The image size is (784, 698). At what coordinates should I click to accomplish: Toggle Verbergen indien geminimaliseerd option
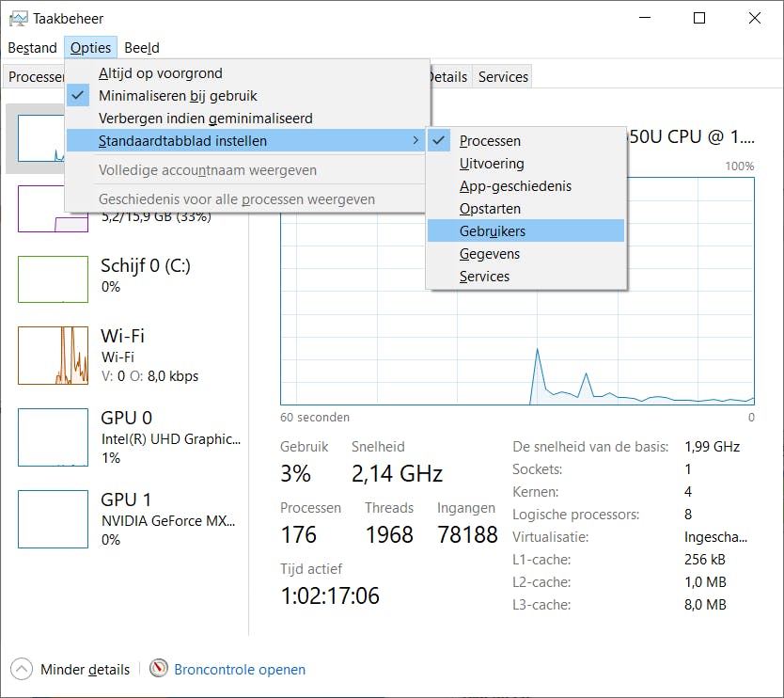pos(205,119)
